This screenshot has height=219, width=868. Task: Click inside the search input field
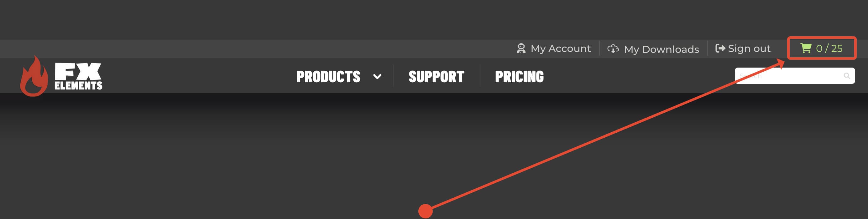[x=788, y=75]
